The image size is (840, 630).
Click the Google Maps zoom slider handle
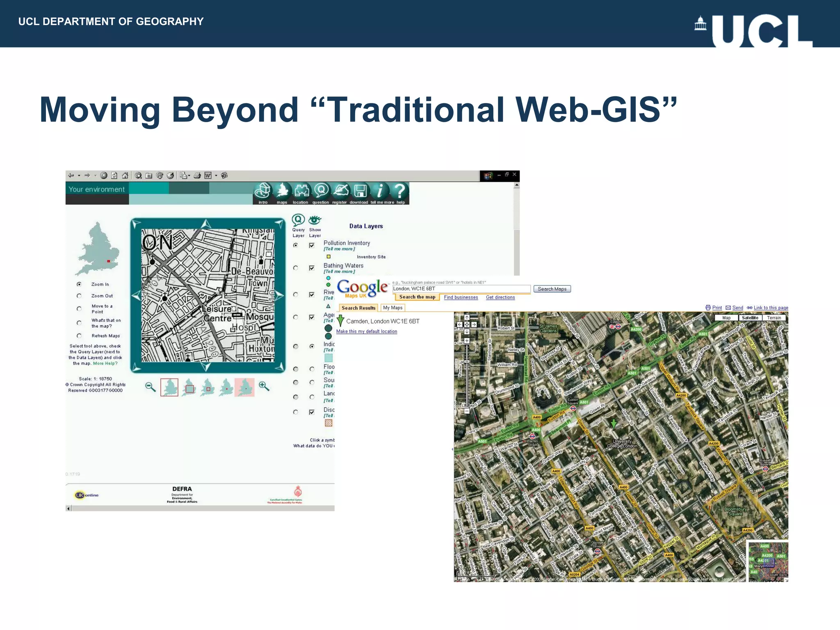467,361
